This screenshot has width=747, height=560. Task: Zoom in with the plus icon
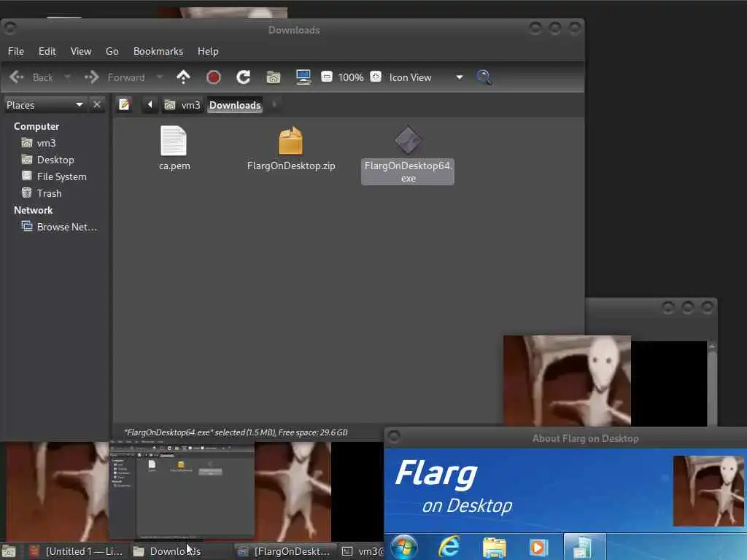[376, 77]
